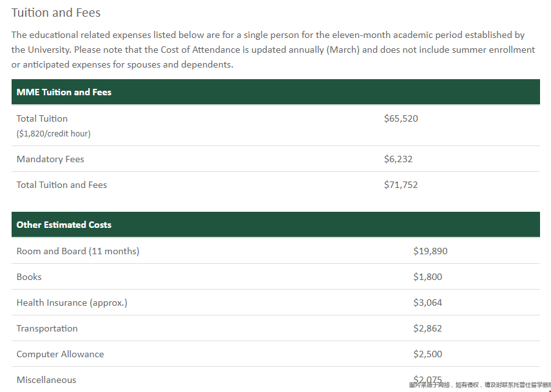Image resolution: width=551 pixels, height=392 pixels.
Task: Click the Other Estimated Costs header
Action: [x=64, y=225]
